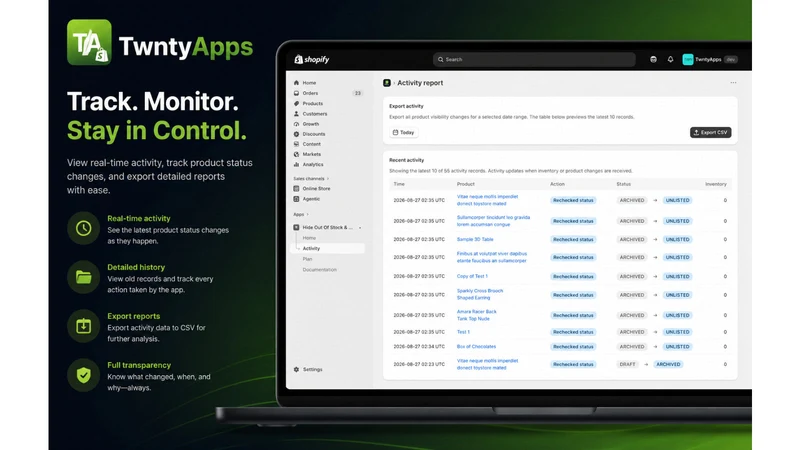Focus the Search field in the top bar
The height and width of the screenshot is (450, 800).
tap(534, 60)
